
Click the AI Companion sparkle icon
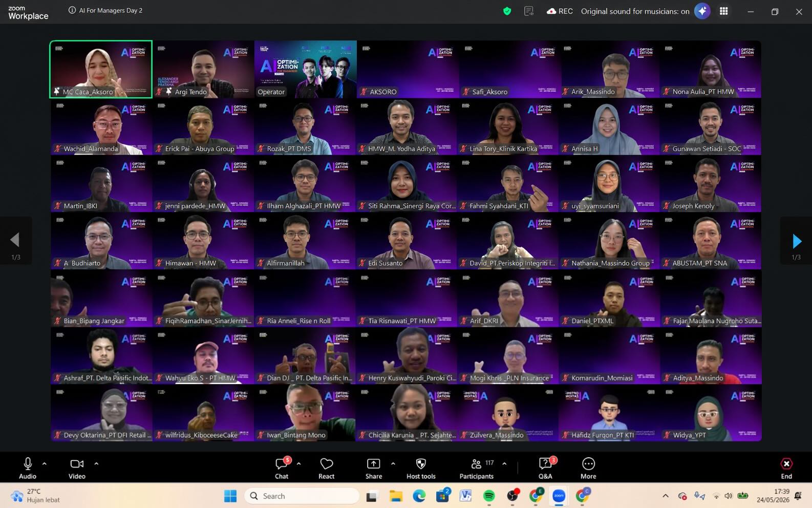coord(702,11)
